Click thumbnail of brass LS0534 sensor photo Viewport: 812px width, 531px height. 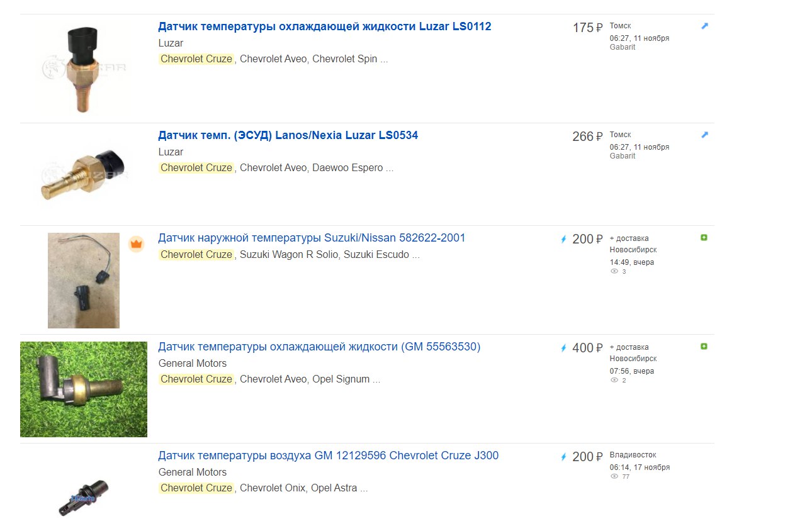coord(84,174)
